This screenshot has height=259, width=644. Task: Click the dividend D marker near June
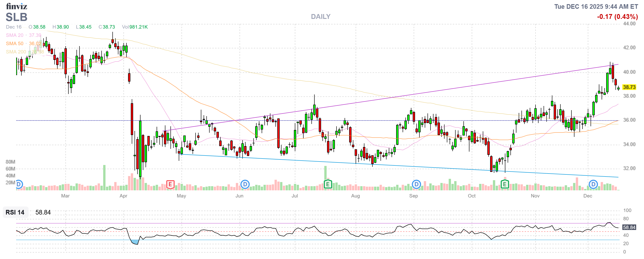tap(245, 185)
